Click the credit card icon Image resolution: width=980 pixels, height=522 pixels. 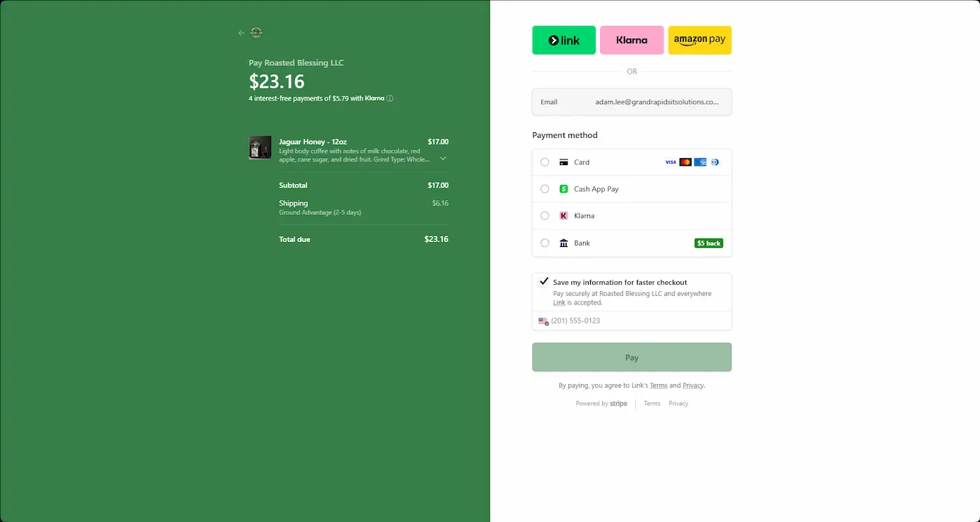tap(563, 162)
